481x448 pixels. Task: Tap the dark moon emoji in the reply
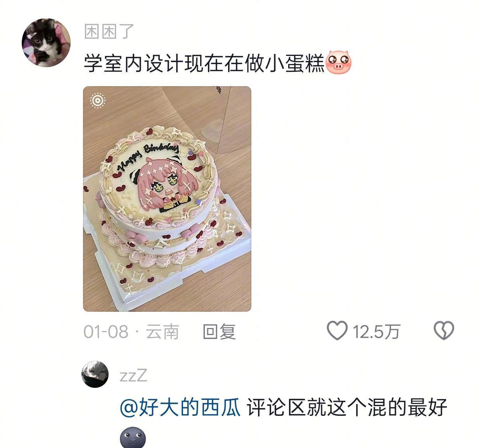pos(133,438)
